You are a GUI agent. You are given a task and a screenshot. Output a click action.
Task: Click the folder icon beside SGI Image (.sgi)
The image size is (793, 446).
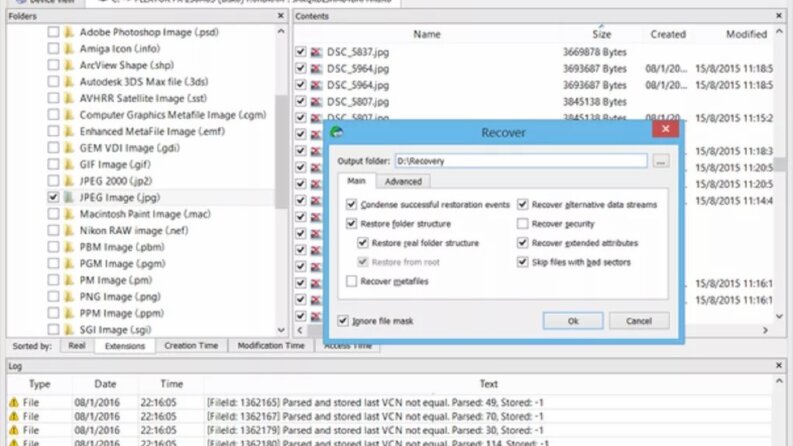(x=69, y=330)
